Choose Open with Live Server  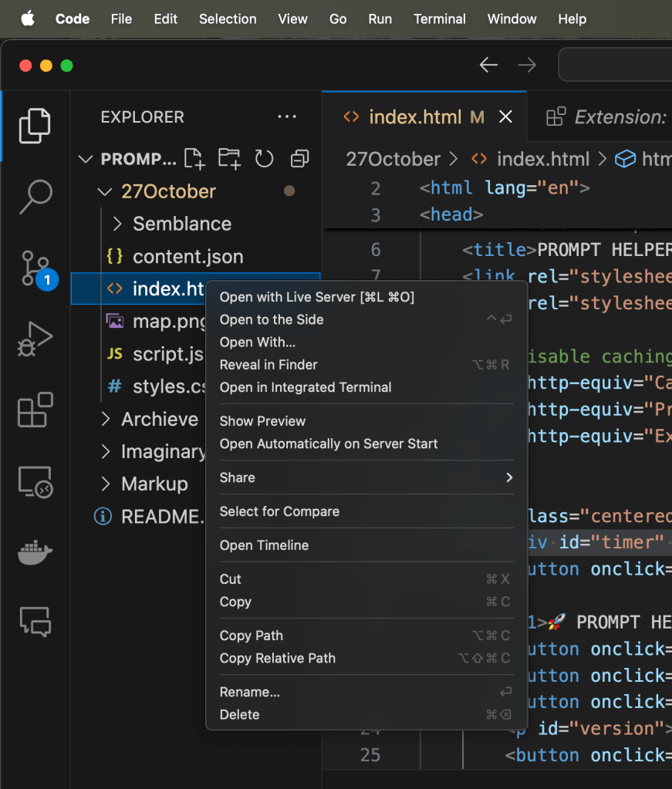tap(366, 297)
